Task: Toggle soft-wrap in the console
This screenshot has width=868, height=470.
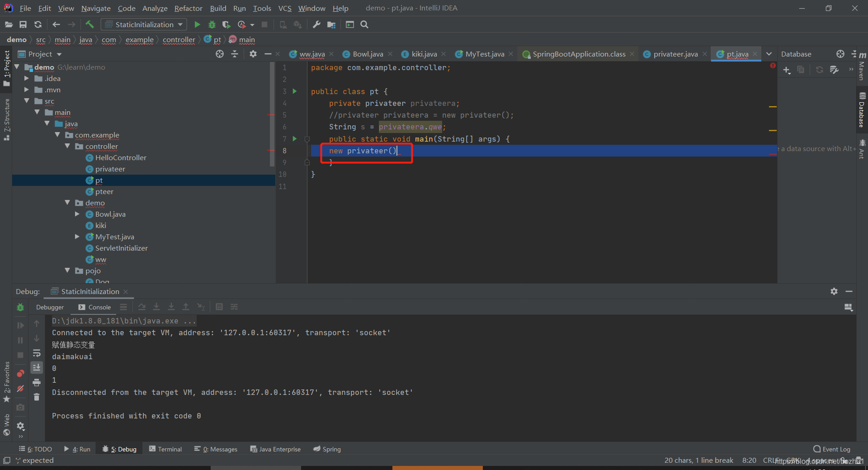Action: pos(37,353)
